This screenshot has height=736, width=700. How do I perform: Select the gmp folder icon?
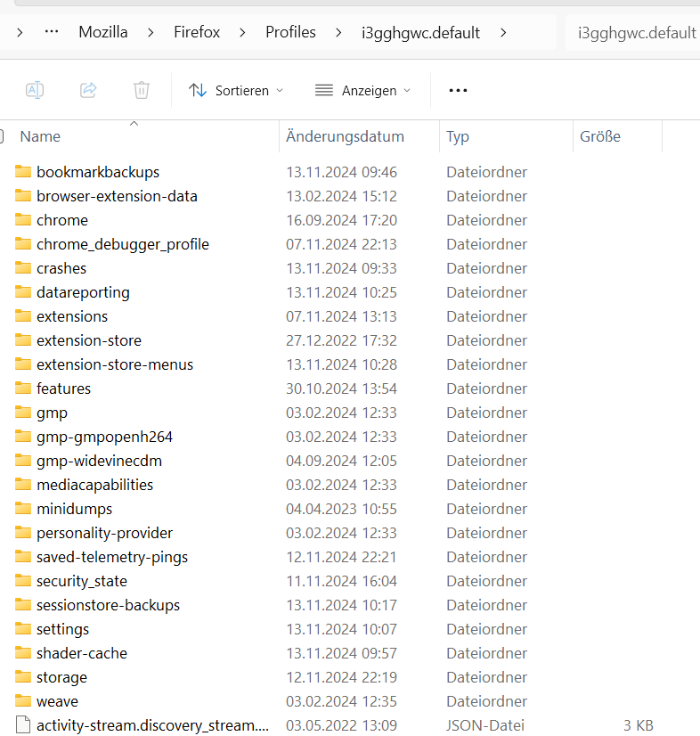[23, 412]
